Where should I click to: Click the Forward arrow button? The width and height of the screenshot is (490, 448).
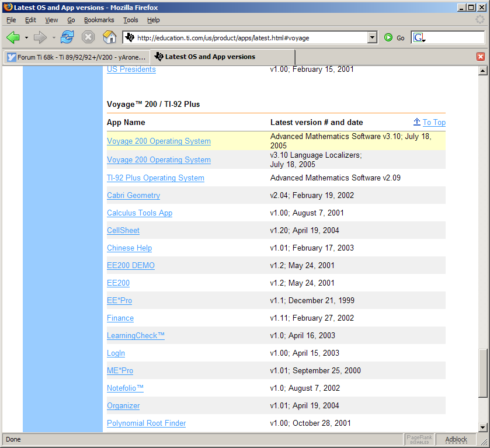(x=40, y=37)
